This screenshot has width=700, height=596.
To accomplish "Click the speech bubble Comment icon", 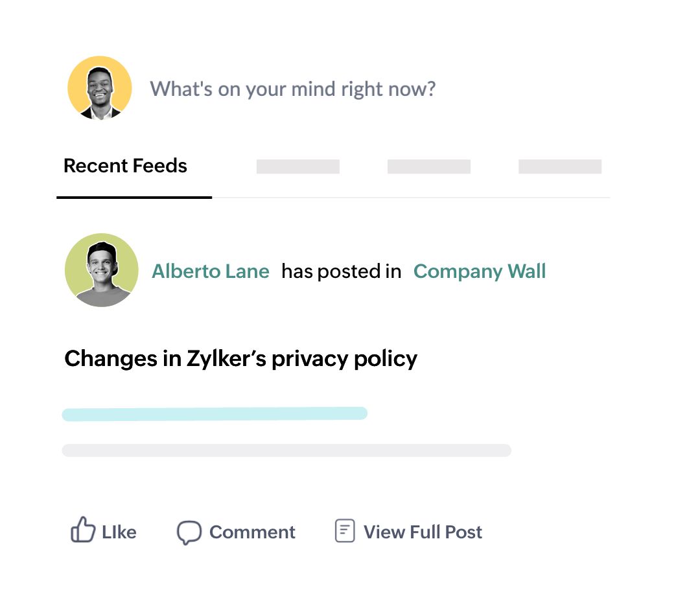I will 189,533.
